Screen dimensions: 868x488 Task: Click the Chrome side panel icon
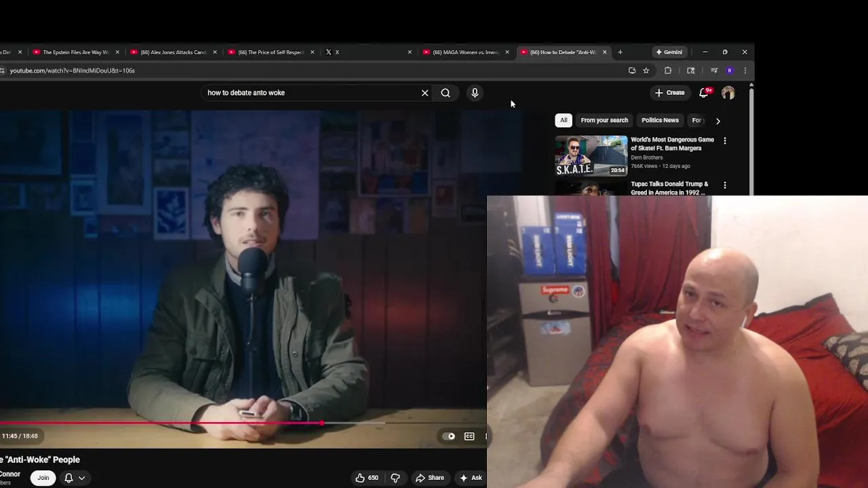(691, 70)
